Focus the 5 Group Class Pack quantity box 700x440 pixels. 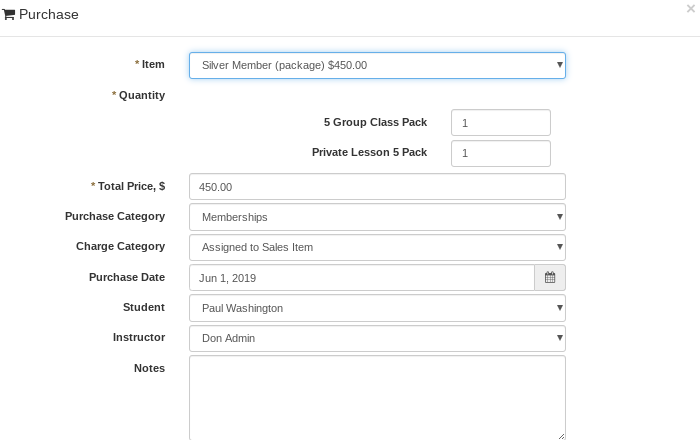coord(500,123)
